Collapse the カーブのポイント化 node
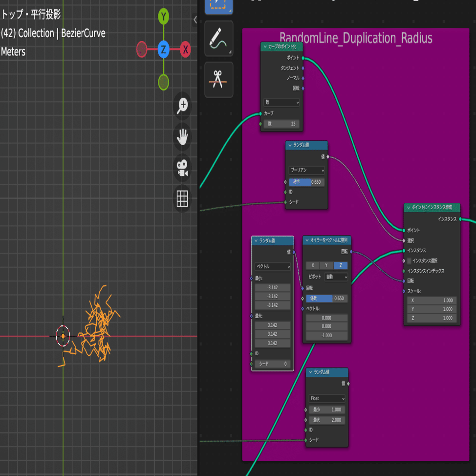The image size is (476, 476). 265,47
